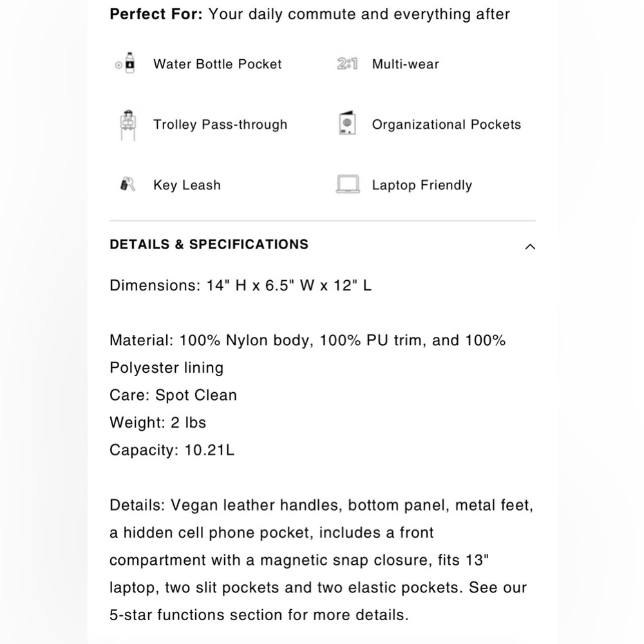644x644 pixels.
Task: Select the Laptop Friendly label
Action: pos(422,185)
